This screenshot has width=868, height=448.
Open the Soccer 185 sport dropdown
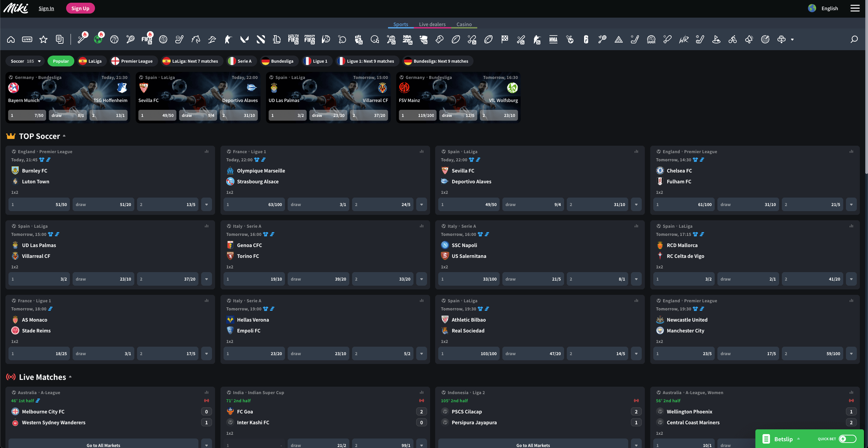point(25,61)
